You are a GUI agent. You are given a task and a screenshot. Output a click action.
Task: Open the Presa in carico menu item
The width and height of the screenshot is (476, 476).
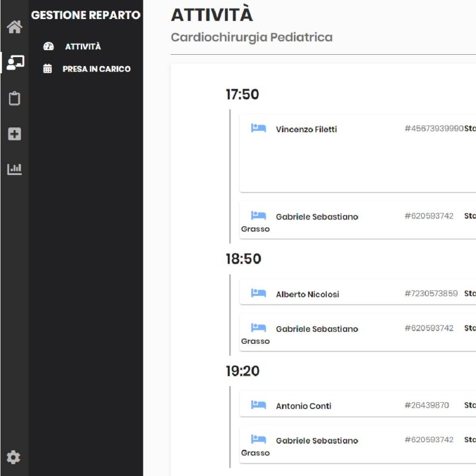(x=96, y=69)
